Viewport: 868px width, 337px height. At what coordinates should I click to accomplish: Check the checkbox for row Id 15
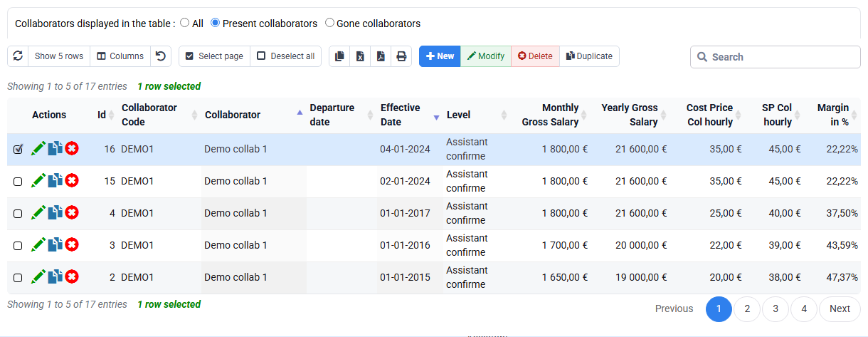(18, 182)
